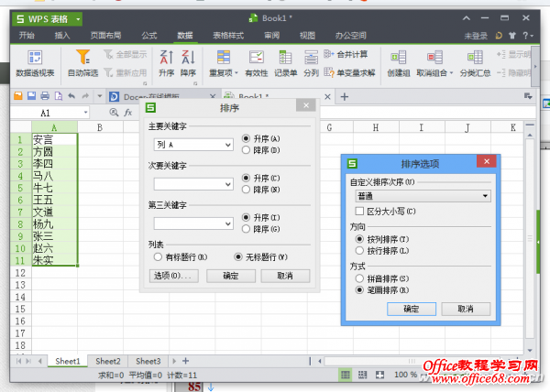Image resolution: width=550 pixels, height=392 pixels.
Task: Click the zoom magnifier icon near formula bar
Action: [x=114, y=113]
